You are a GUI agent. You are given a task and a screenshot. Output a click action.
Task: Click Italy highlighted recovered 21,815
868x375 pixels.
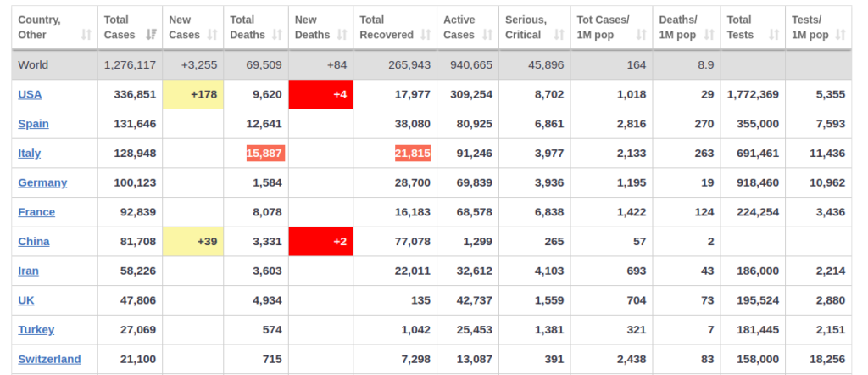pos(413,154)
